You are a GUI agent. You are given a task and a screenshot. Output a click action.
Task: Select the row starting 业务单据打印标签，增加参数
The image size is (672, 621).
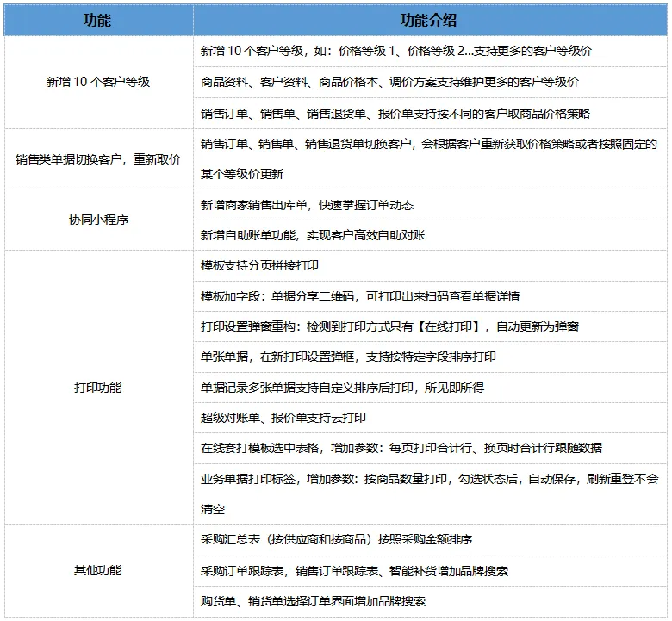pyautogui.click(x=430, y=494)
